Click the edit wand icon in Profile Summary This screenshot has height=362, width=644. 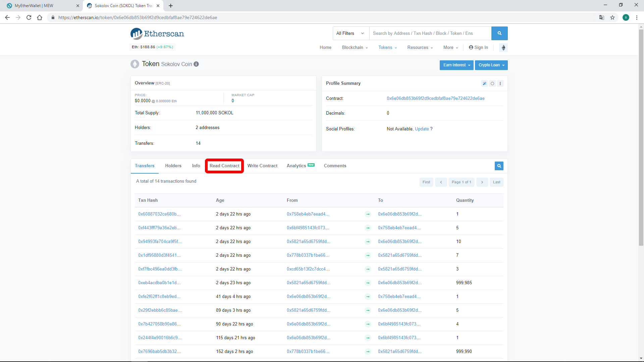(484, 83)
